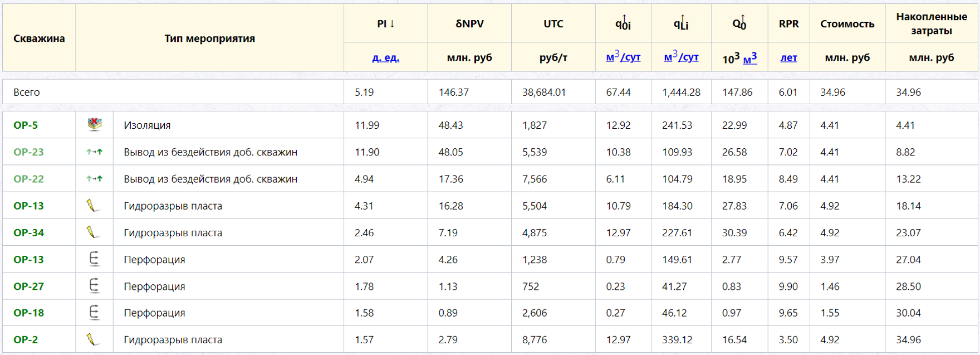Screen dimensions: 980x355
Task: Click the reactivation arrows icon for OP-23
Action: coord(95,152)
